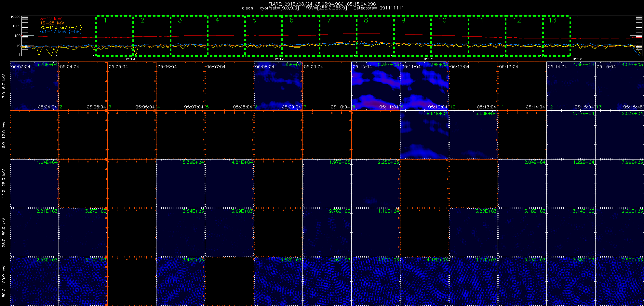The image size is (644, 306).
Task: Click the 3-12 keV legend entry
Action: [51, 19]
